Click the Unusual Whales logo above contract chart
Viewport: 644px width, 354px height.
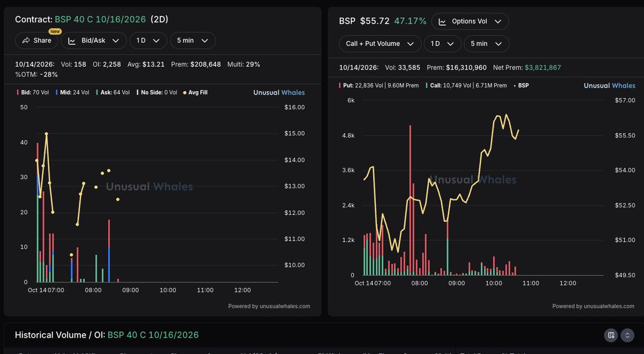coord(279,92)
